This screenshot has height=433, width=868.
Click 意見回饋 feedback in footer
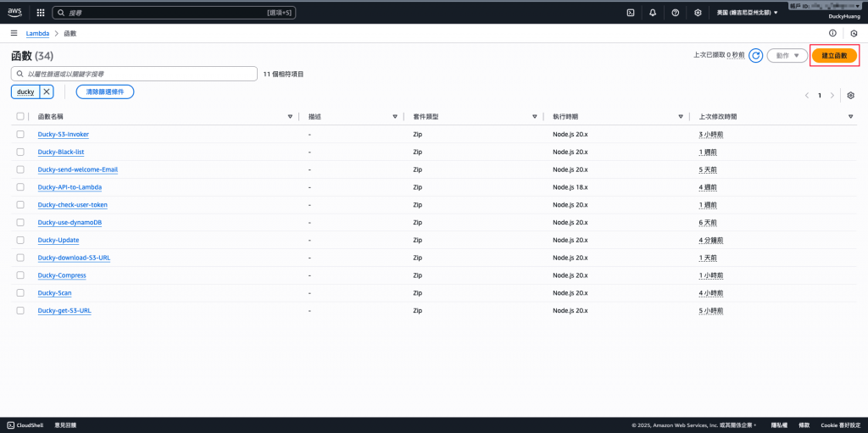pyautogui.click(x=65, y=425)
